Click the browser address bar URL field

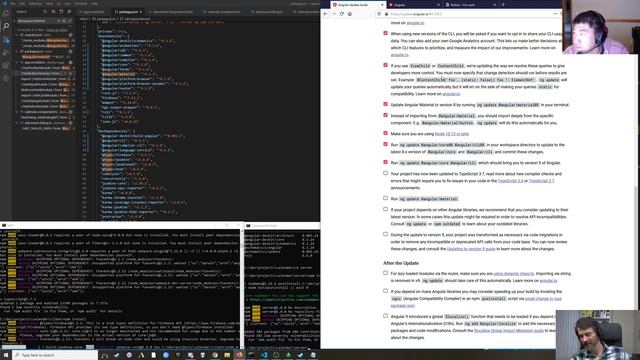[469, 14]
